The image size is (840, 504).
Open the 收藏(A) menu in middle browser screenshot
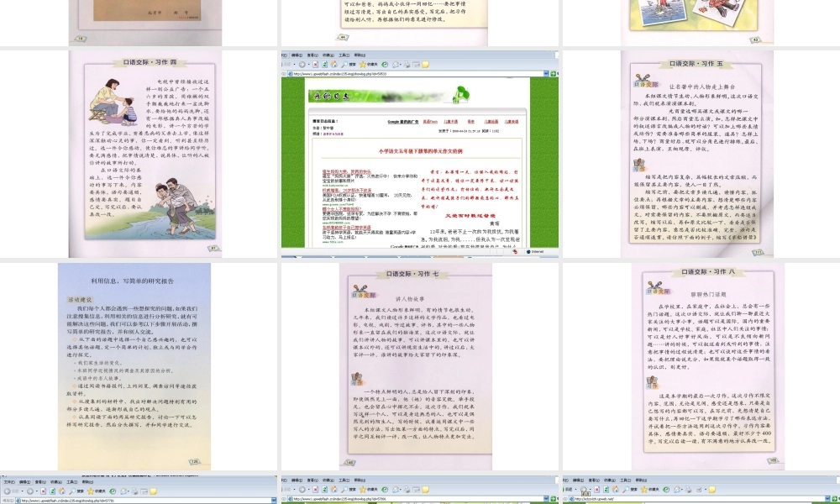click(328, 55)
